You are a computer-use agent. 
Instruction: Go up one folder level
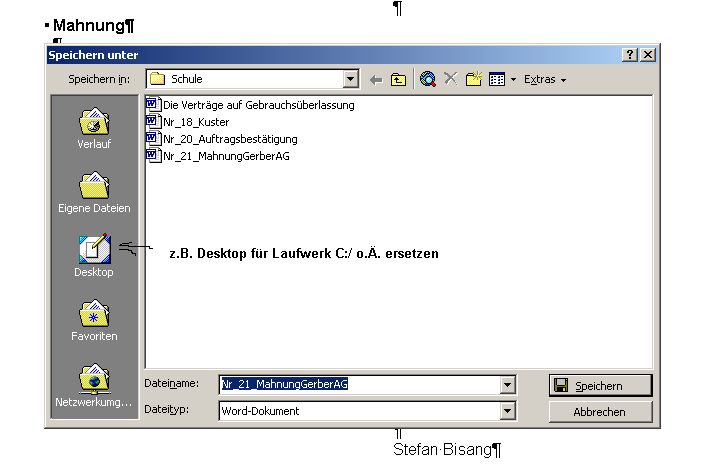tap(399, 79)
